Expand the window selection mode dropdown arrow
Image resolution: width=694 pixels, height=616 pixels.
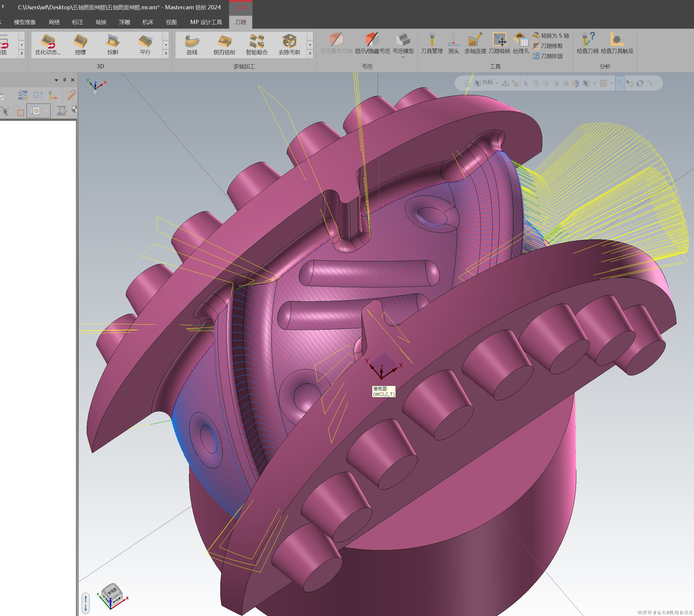(x=612, y=83)
